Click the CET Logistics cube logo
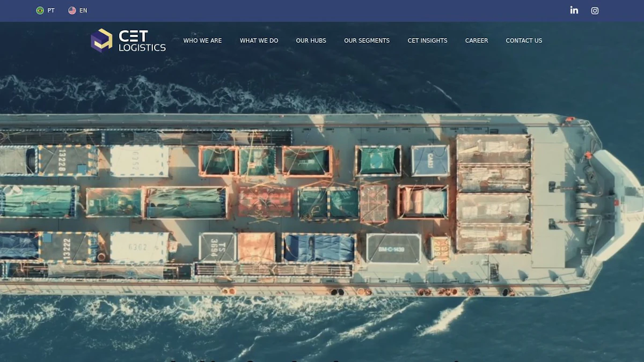The height and width of the screenshot is (362, 644). (101, 40)
